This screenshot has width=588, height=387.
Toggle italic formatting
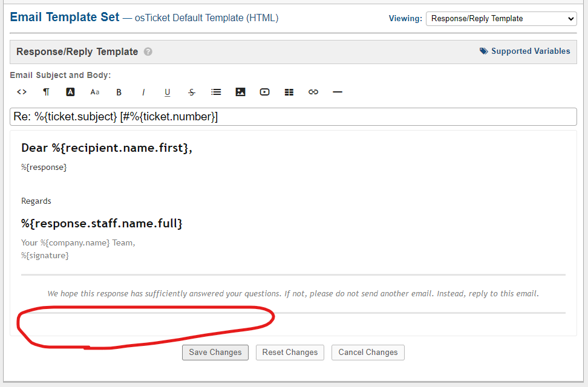pyautogui.click(x=143, y=92)
